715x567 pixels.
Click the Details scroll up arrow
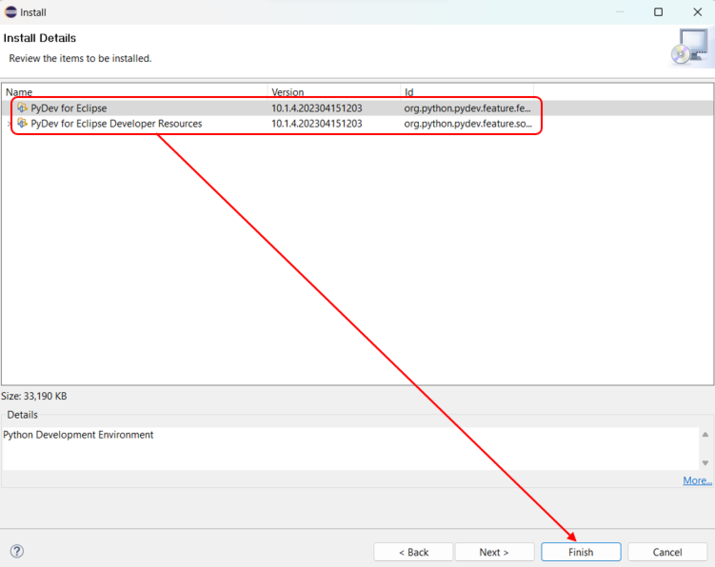point(705,435)
